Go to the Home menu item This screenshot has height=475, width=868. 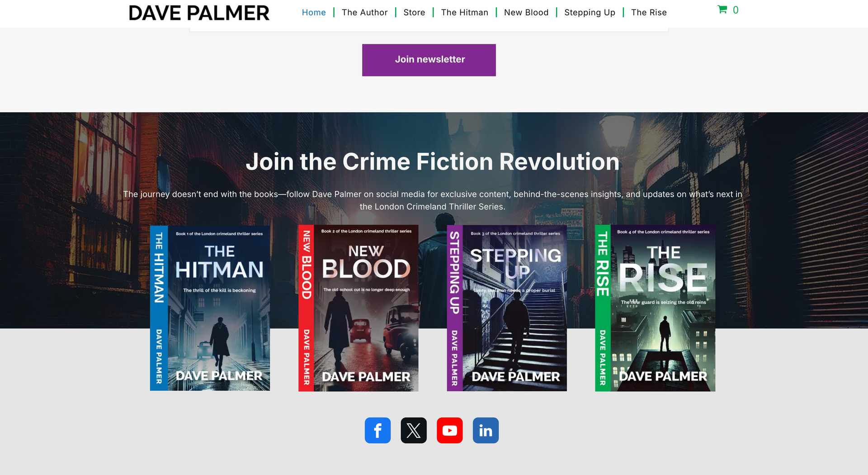314,12
